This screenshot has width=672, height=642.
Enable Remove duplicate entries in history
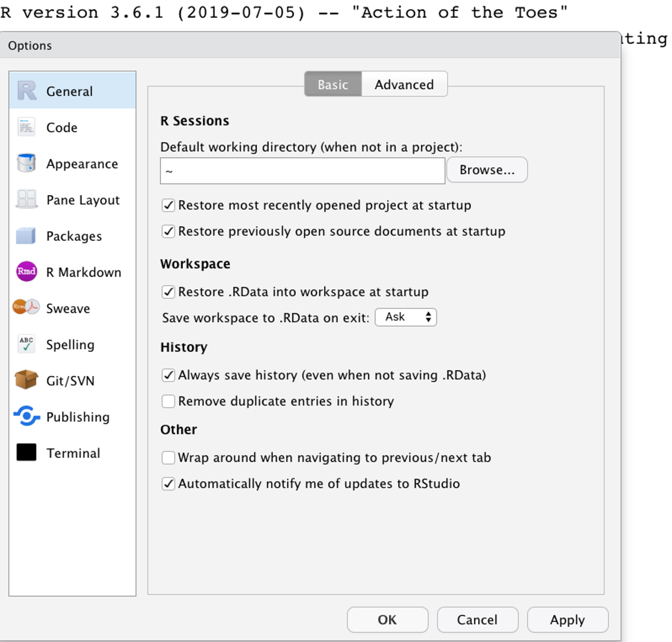tap(168, 401)
